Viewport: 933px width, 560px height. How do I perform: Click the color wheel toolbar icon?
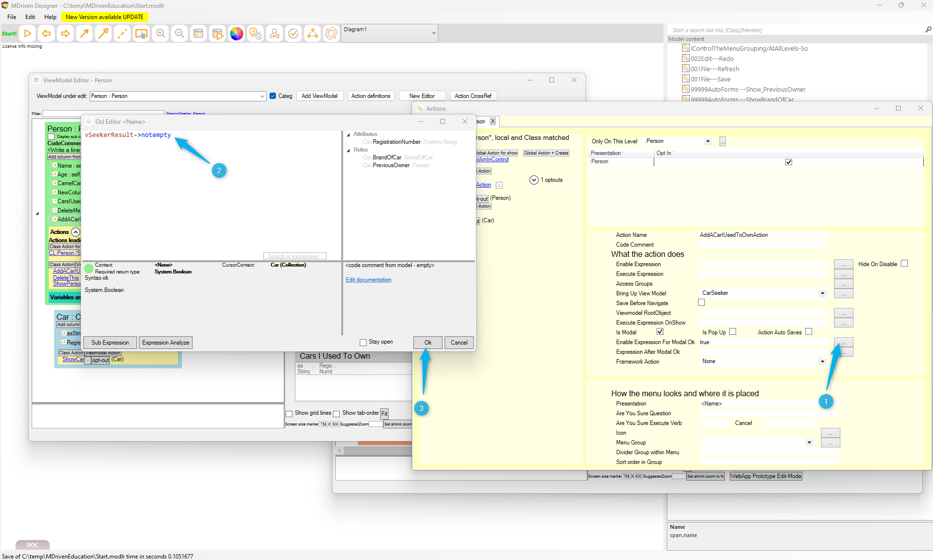(x=236, y=34)
